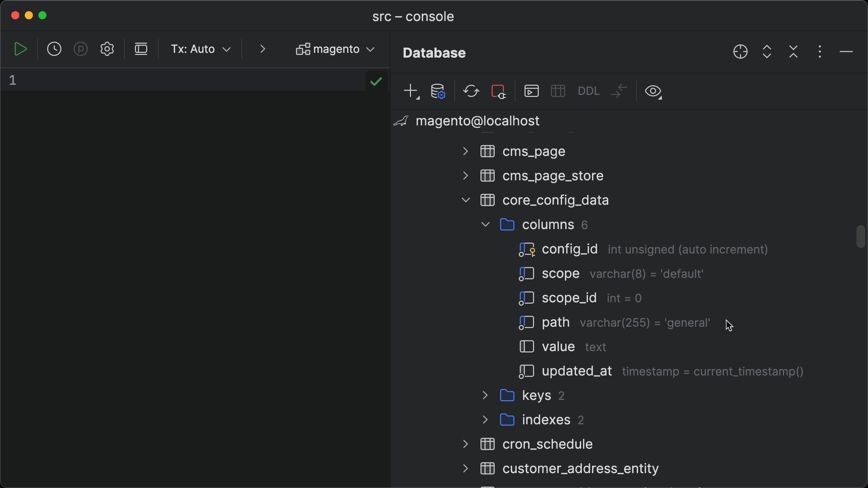
Task: Click the MariaDB data source icon
Action: 401,121
